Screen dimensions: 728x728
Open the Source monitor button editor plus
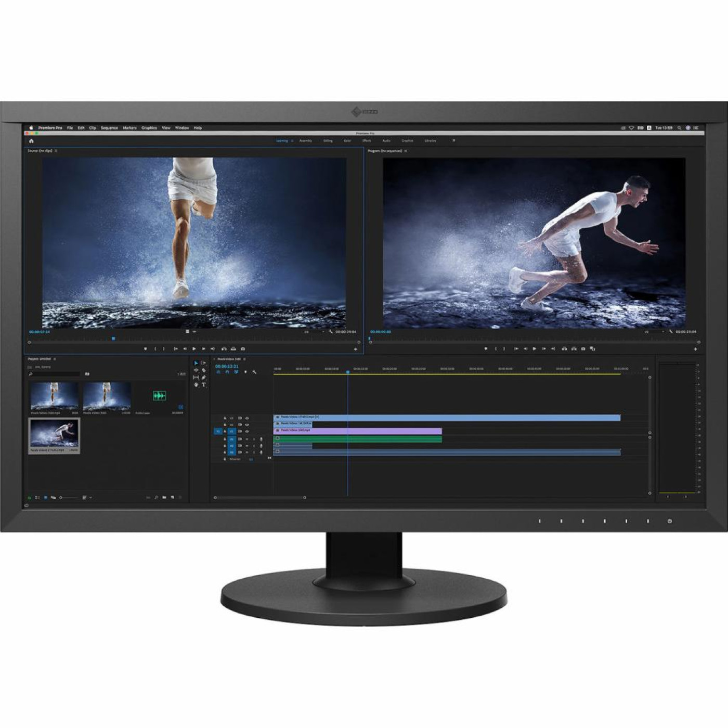tap(356, 349)
